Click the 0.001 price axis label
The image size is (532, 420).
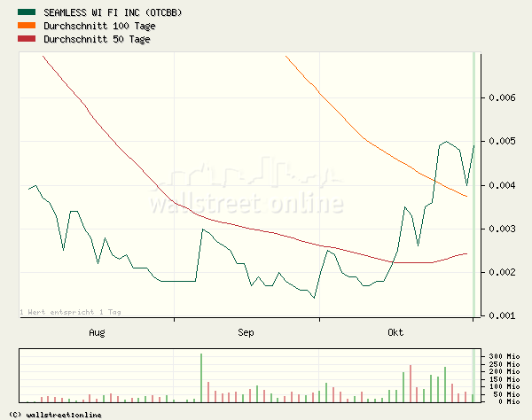[503, 315]
